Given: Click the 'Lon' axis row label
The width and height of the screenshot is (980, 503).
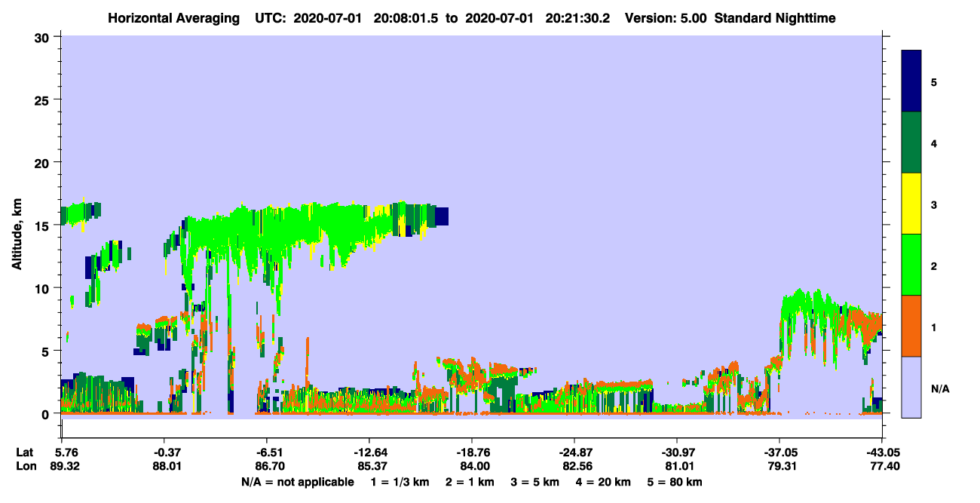Looking at the screenshot, I should click(25, 466).
